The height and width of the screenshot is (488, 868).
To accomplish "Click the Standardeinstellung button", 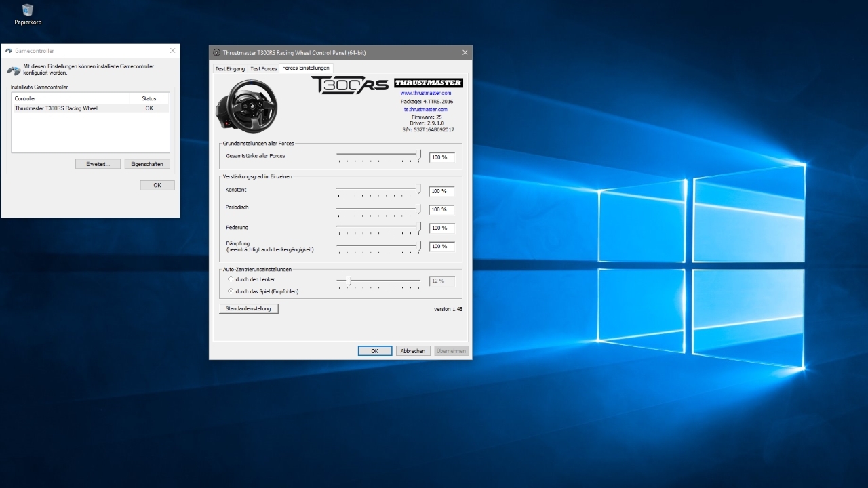I will (248, 308).
